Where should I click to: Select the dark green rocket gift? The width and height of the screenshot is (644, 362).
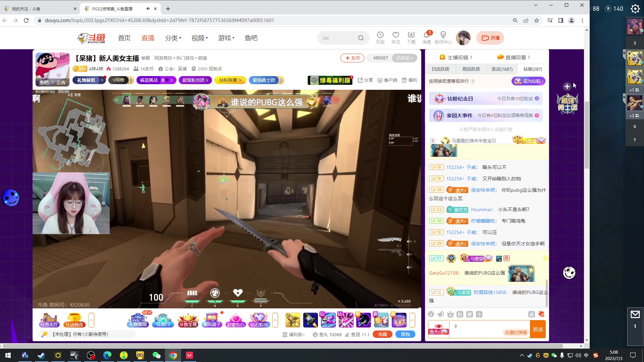[x=310, y=320]
